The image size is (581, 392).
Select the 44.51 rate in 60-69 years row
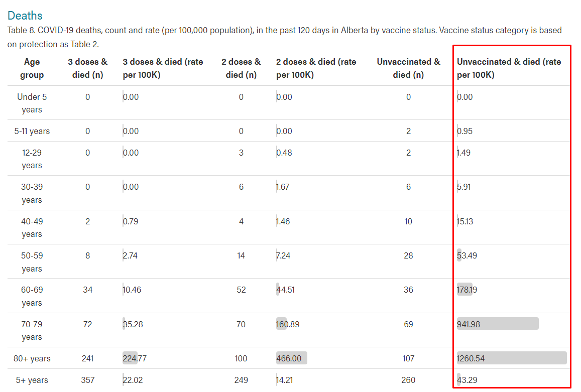point(285,290)
